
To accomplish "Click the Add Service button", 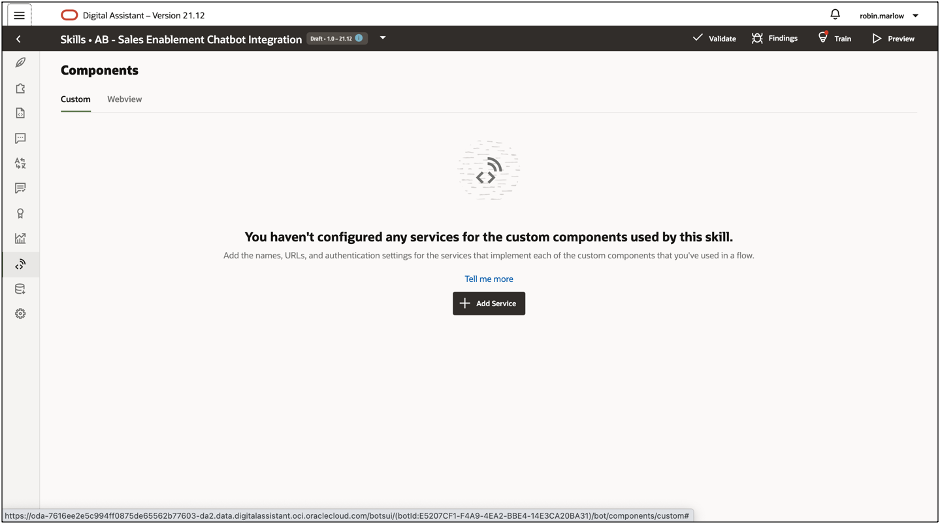I will coord(489,303).
